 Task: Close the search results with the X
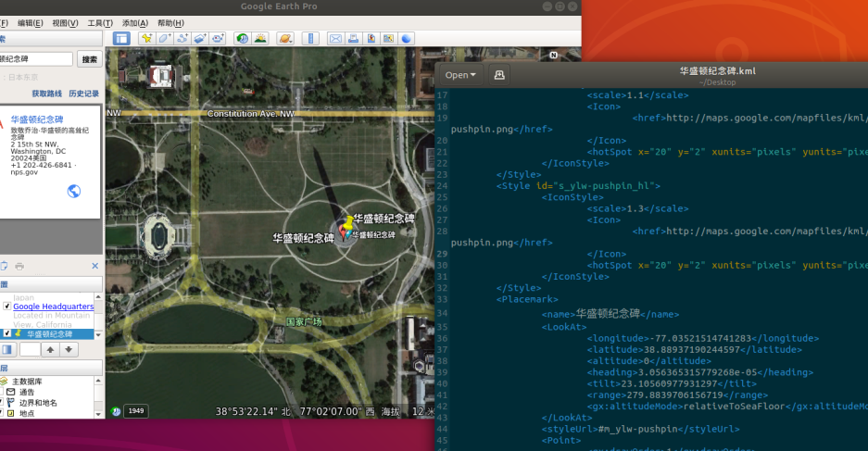click(x=94, y=266)
